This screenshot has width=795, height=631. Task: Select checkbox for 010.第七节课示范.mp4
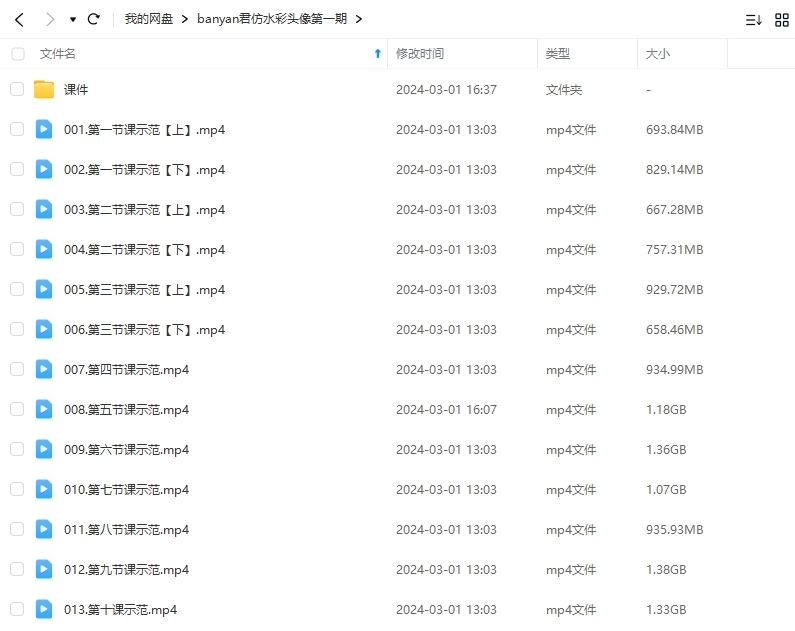[17, 489]
